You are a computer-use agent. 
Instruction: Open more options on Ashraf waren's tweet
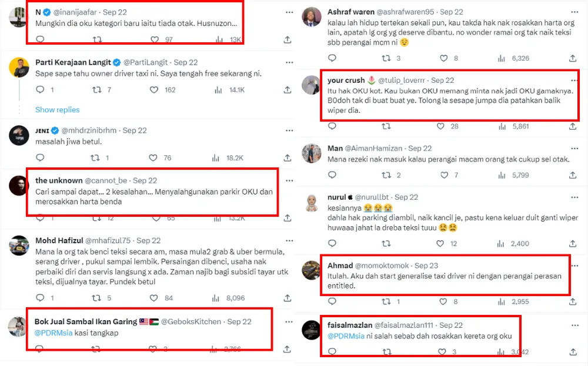point(574,12)
